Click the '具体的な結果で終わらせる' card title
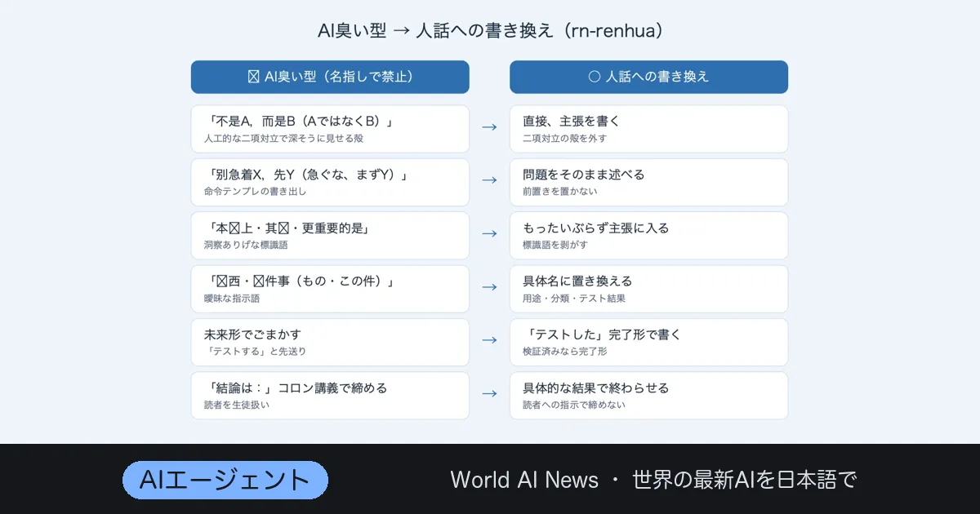The width and height of the screenshot is (980, 514). pyautogui.click(x=596, y=388)
